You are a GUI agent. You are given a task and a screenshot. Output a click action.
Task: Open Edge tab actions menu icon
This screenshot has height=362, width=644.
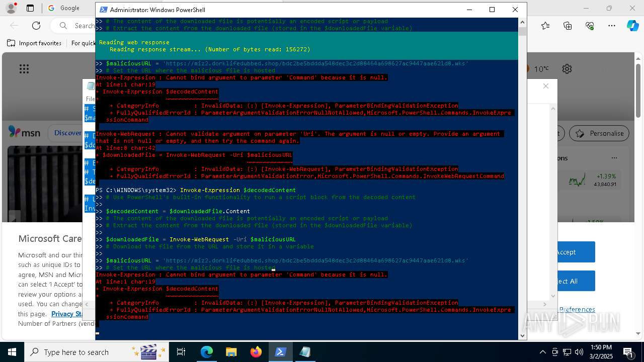pyautogui.click(x=30, y=8)
